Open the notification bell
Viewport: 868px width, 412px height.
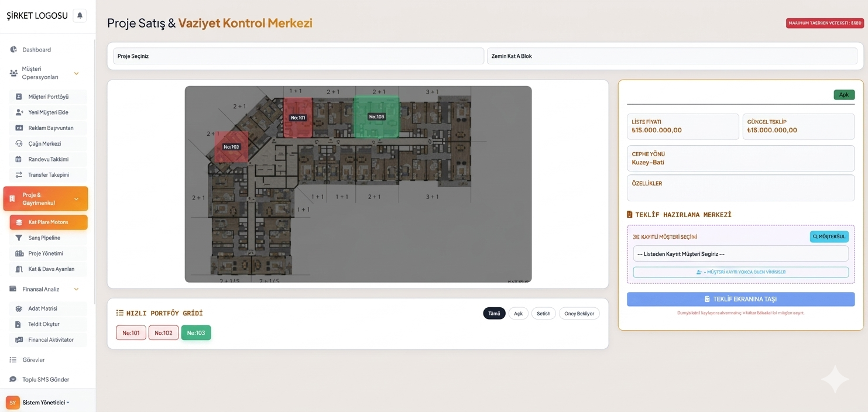80,16
